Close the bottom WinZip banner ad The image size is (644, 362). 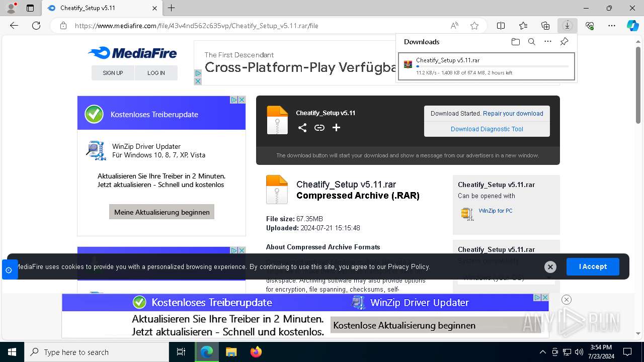coord(567,300)
